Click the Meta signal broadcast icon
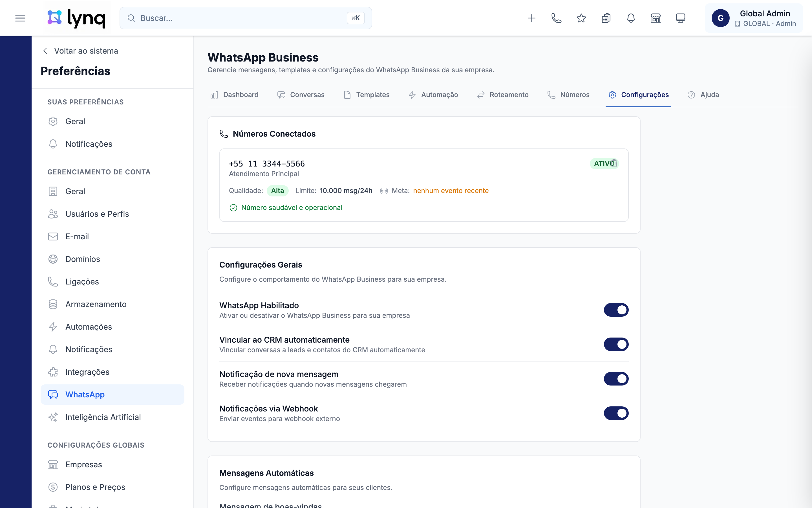This screenshot has height=508, width=812. point(384,191)
